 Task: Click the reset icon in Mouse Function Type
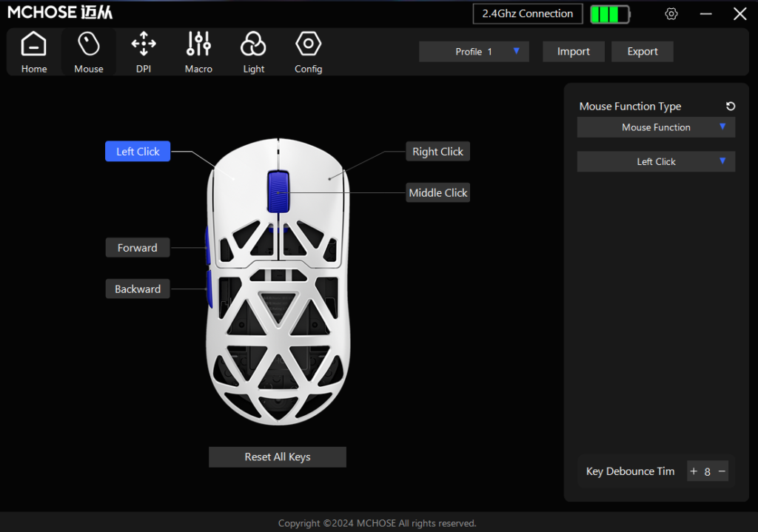pos(731,106)
